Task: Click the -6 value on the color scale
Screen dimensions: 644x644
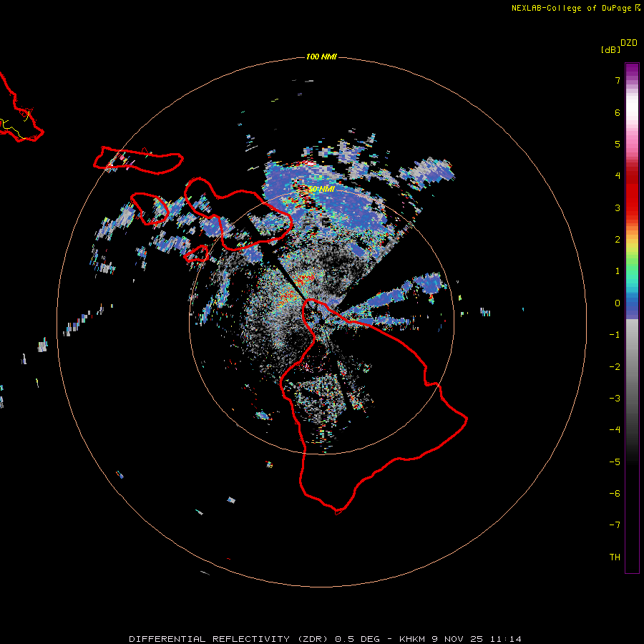Action: pos(615,494)
